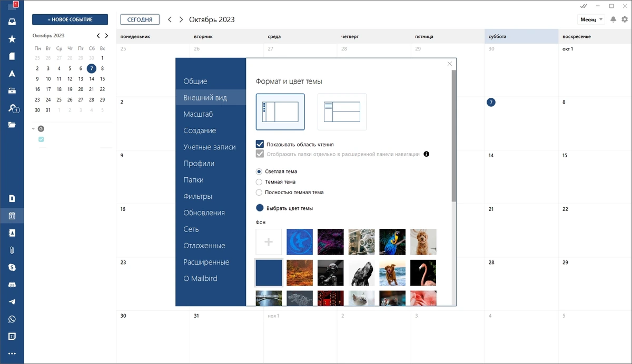Toggle the Показывать область чтения checkbox
The height and width of the screenshot is (364, 632).
point(259,144)
